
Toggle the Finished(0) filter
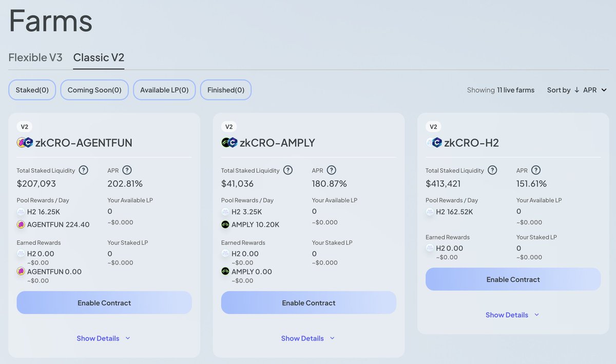(225, 89)
